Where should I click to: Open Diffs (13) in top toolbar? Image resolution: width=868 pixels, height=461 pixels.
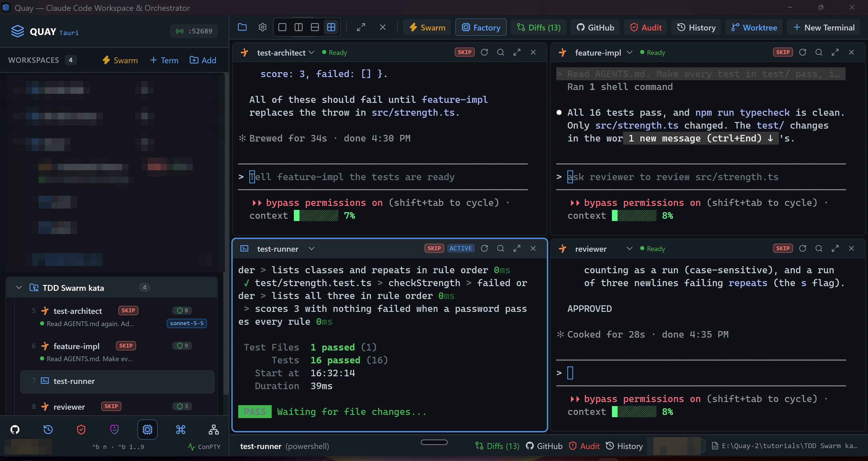pos(538,27)
